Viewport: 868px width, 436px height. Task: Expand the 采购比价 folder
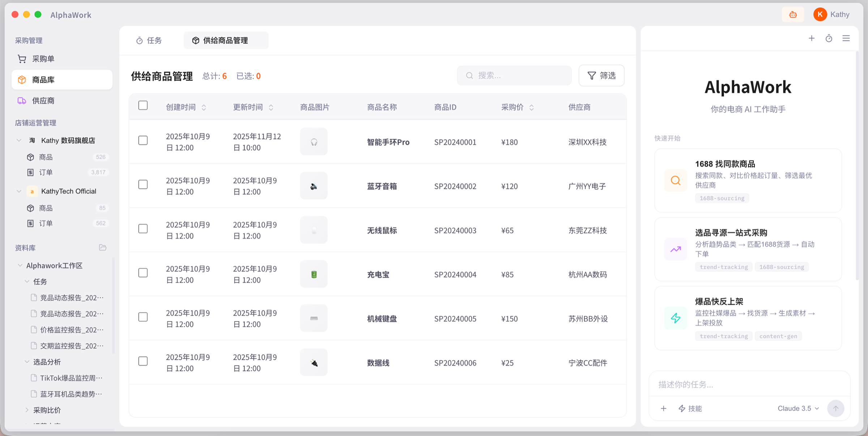(27, 410)
